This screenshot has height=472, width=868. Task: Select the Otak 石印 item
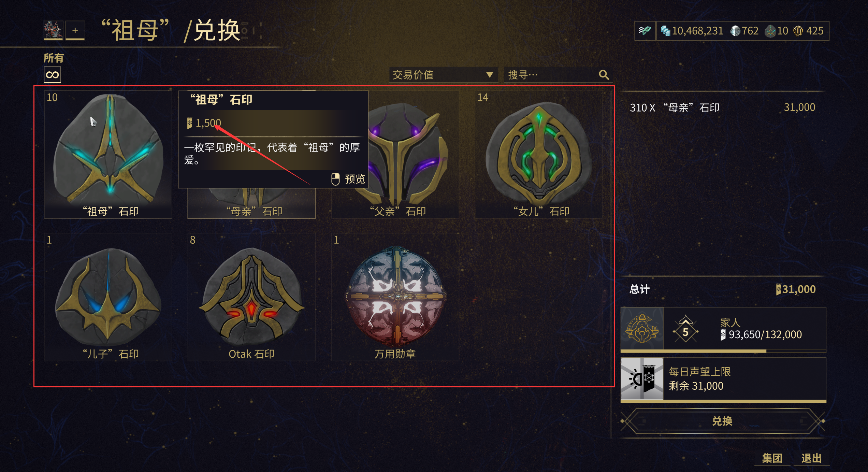pyautogui.click(x=251, y=297)
